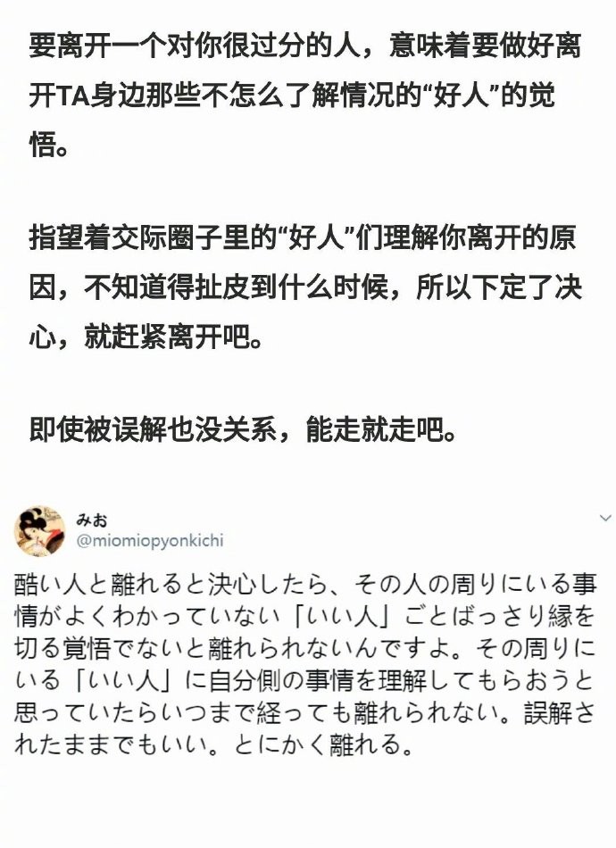Select tweet line starting いる「いい人」に自分側の
The height and width of the screenshot is (848, 616).
[304, 680]
